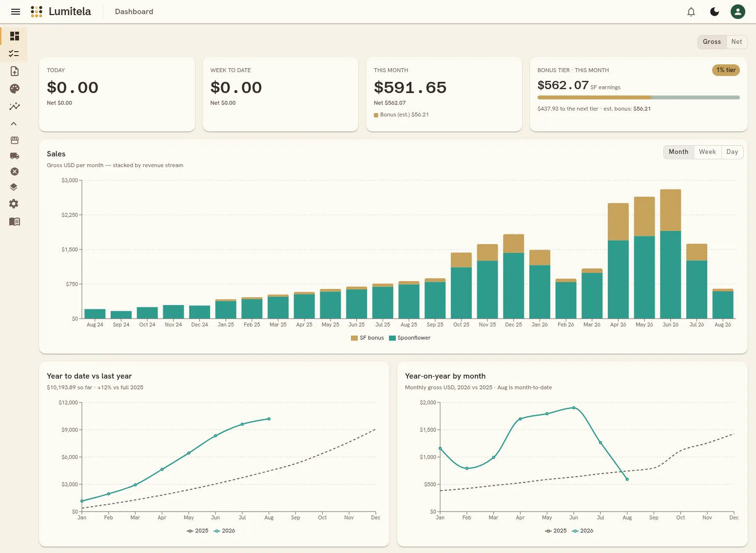Toggle 2026 legend in Year-on-year chart
Viewport: 756px width, 553px height.
pyautogui.click(x=582, y=531)
